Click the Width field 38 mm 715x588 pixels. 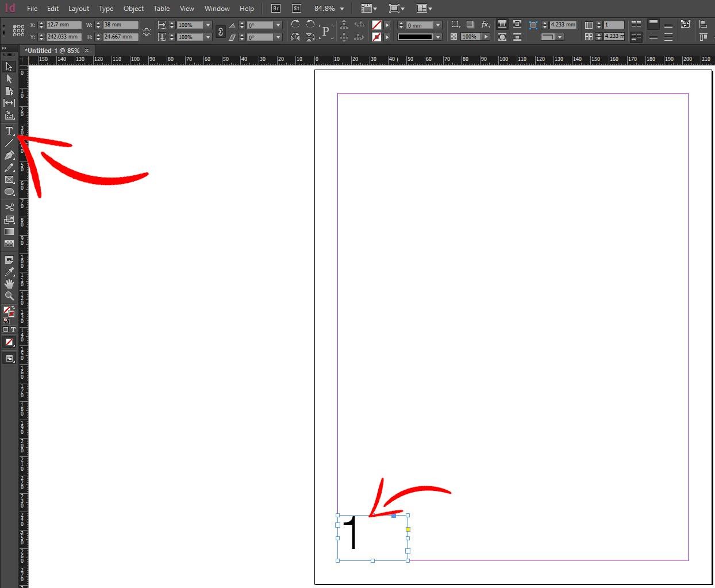coord(121,25)
